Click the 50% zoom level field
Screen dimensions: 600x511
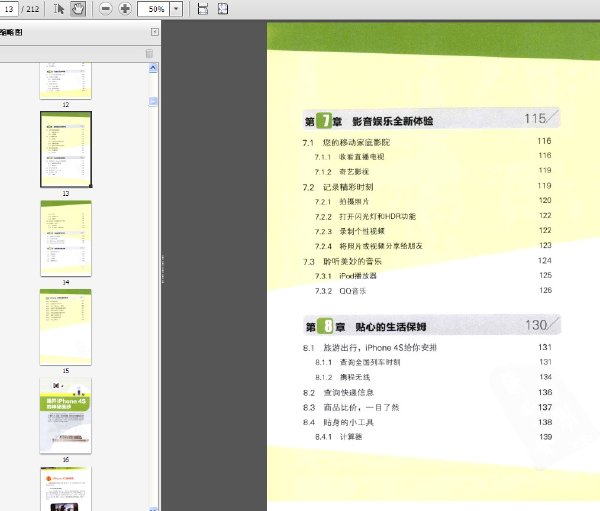[x=153, y=8]
